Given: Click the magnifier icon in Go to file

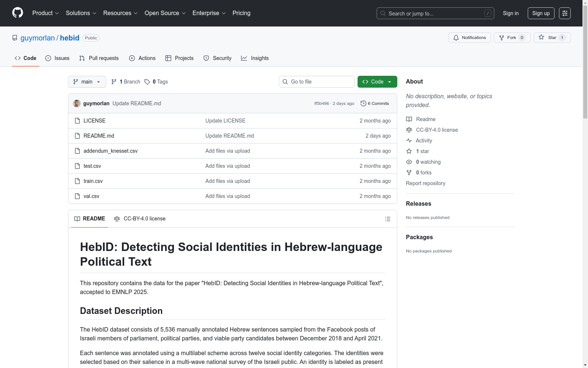Looking at the screenshot, I should coord(285,82).
